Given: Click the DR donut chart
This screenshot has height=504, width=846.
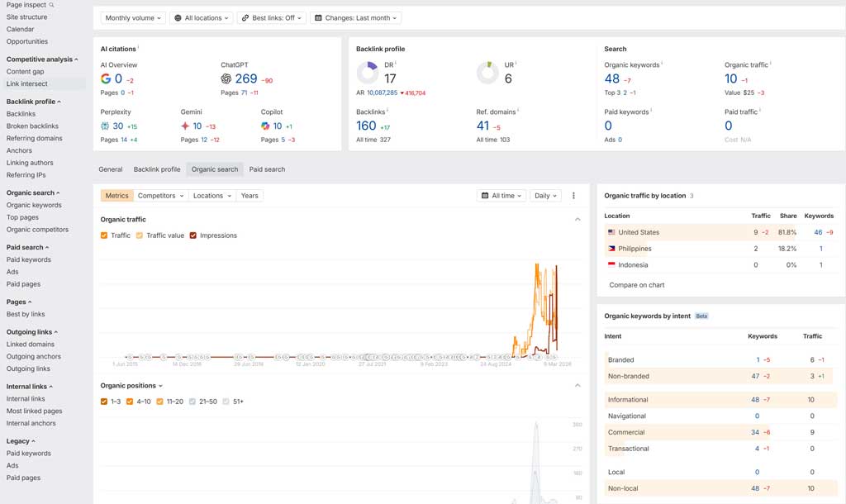Looking at the screenshot, I should (x=368, y=72).
